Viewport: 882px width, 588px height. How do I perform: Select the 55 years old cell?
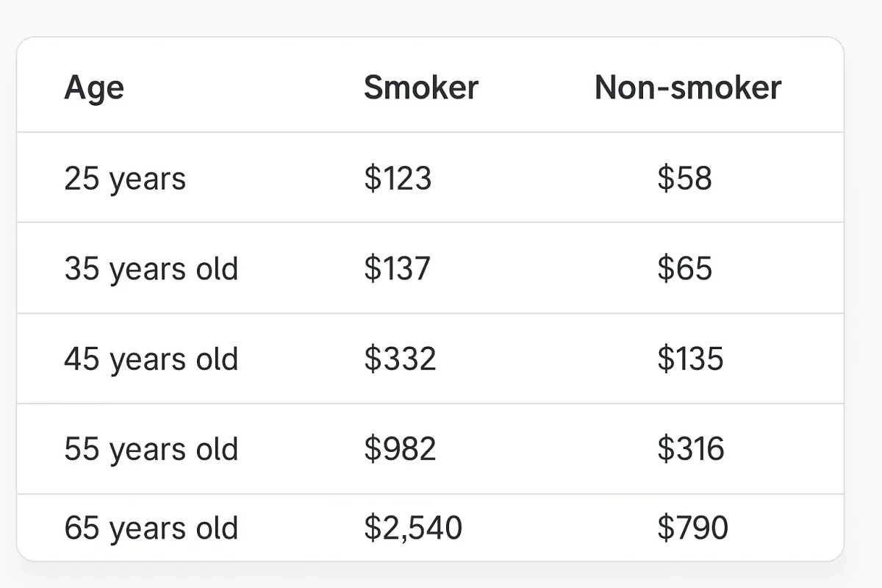151,449
